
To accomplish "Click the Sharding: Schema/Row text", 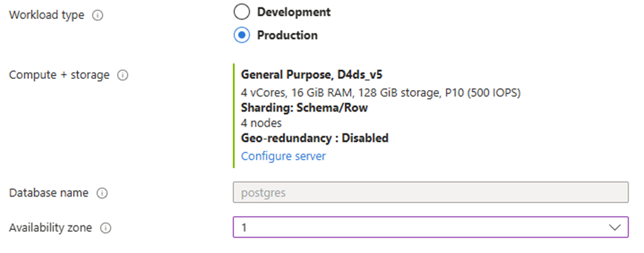I will 305,108.
